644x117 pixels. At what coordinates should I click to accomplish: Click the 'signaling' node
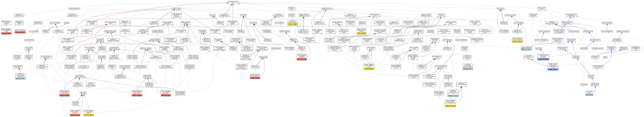pos(67,23)
